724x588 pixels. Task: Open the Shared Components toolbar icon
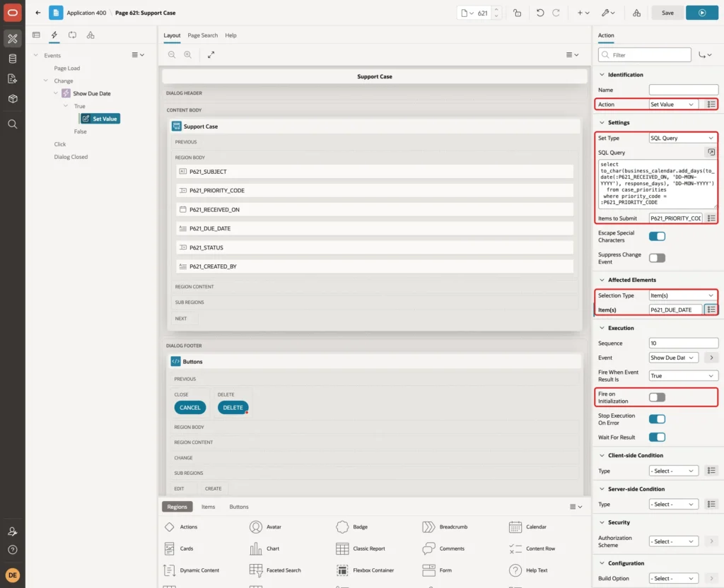(x=636, y=13)
